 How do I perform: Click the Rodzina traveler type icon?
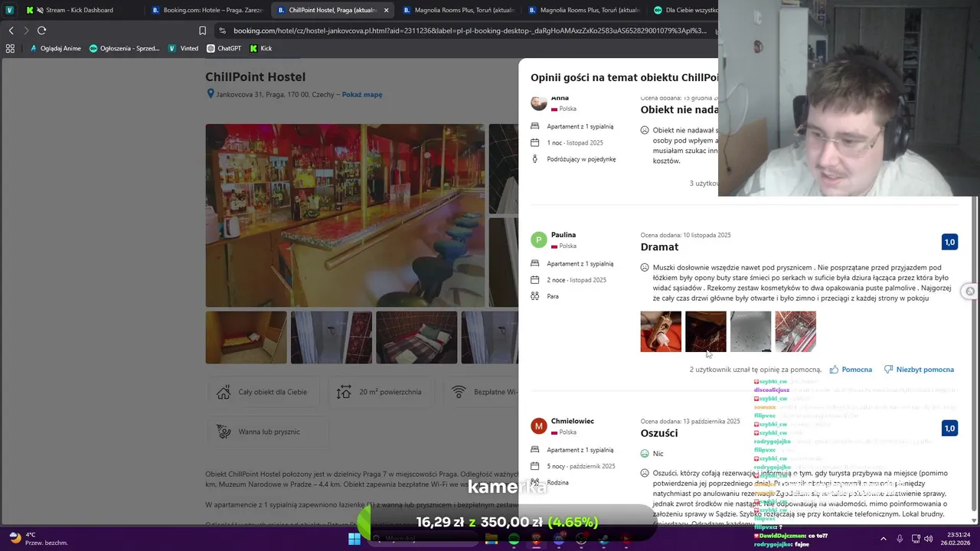(x=535, y=482)
